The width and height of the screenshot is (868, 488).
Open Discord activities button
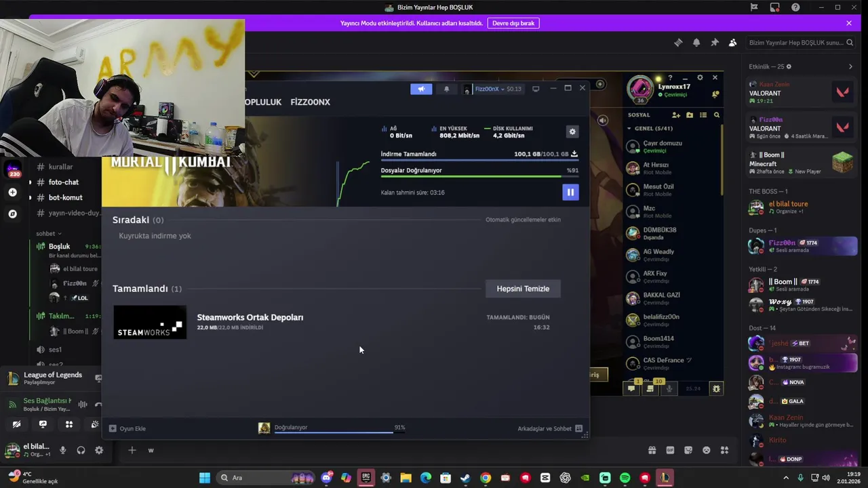(68, 424)
